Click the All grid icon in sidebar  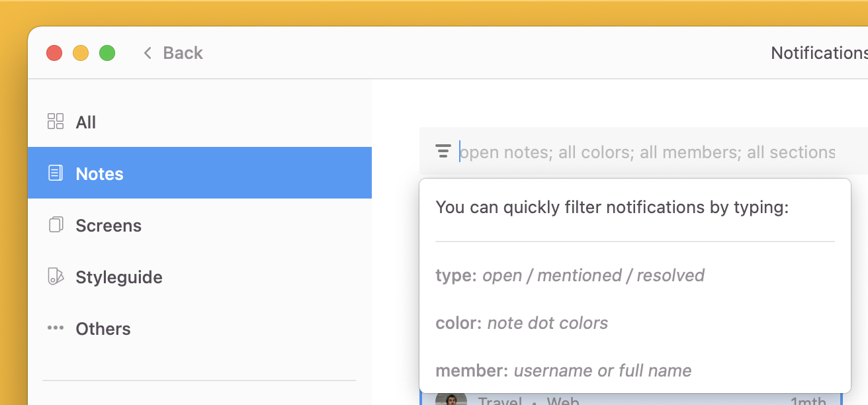click(56, 122)
